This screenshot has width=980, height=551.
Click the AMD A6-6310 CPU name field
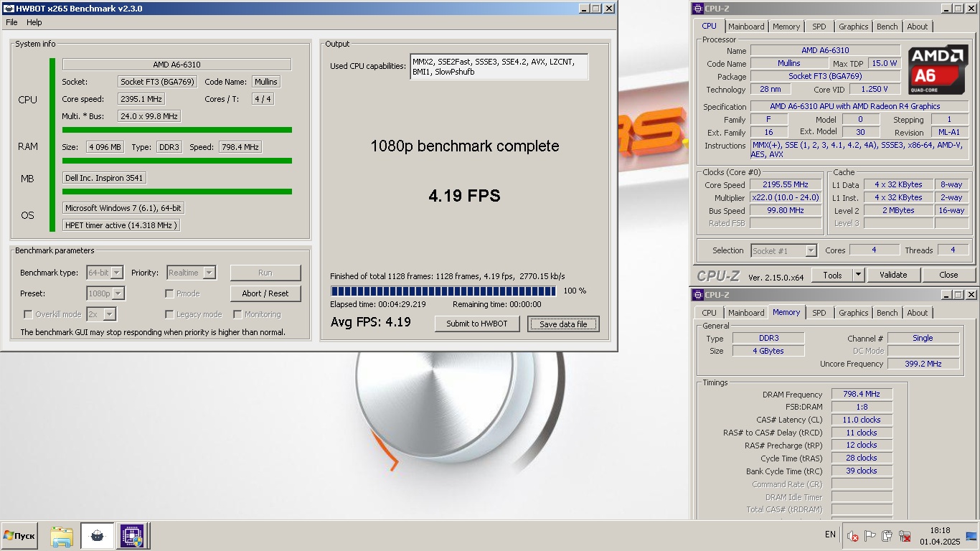[x=176, y=65]
